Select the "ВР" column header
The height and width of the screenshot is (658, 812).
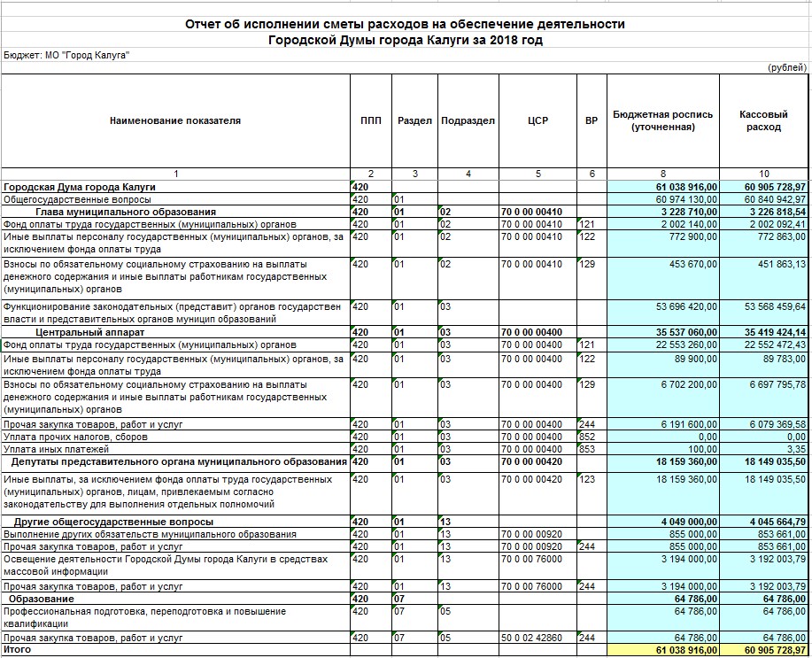[591, 120]
